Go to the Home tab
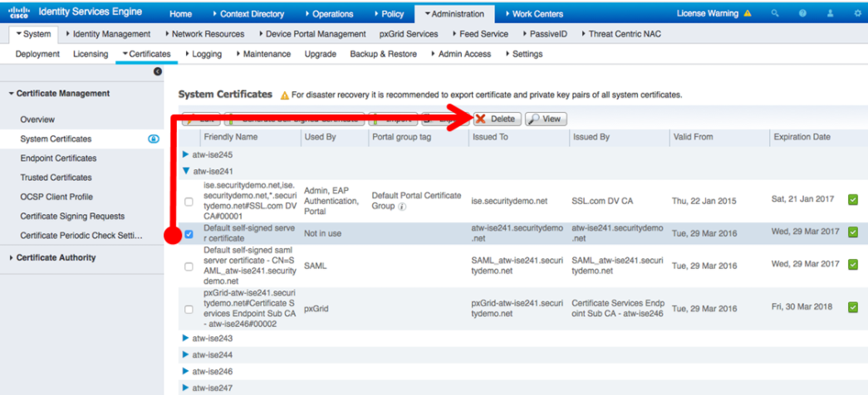 (x=180, y=14)
